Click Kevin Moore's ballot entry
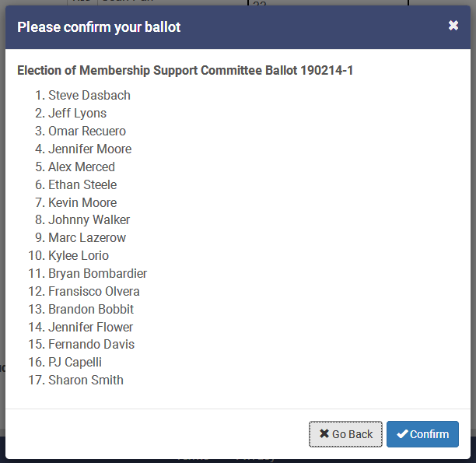 click(x=82, y=203)
